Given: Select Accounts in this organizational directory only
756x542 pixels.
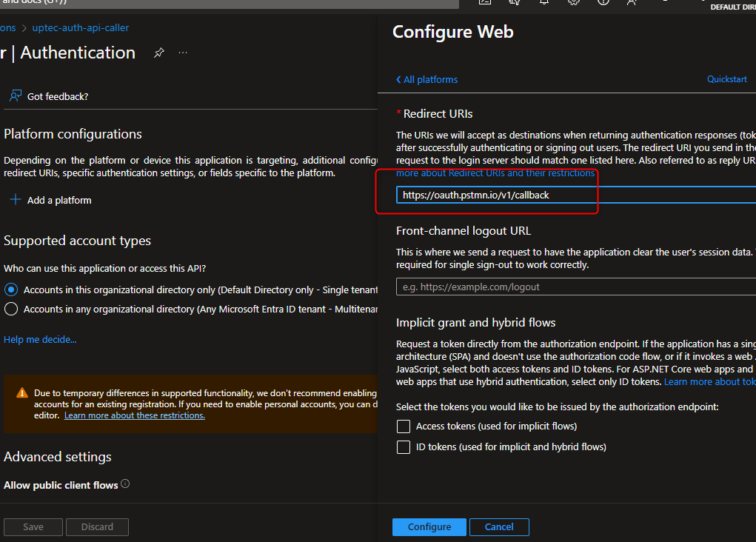Looking at the screenshot, I should click(11, 290).
